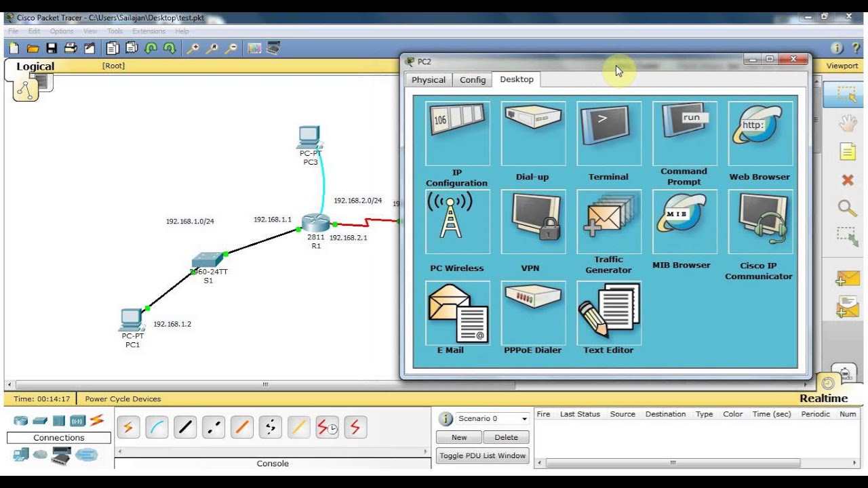Click the workspace horizontal scrollbar
The image size is (868, 488).
point(265,385)
